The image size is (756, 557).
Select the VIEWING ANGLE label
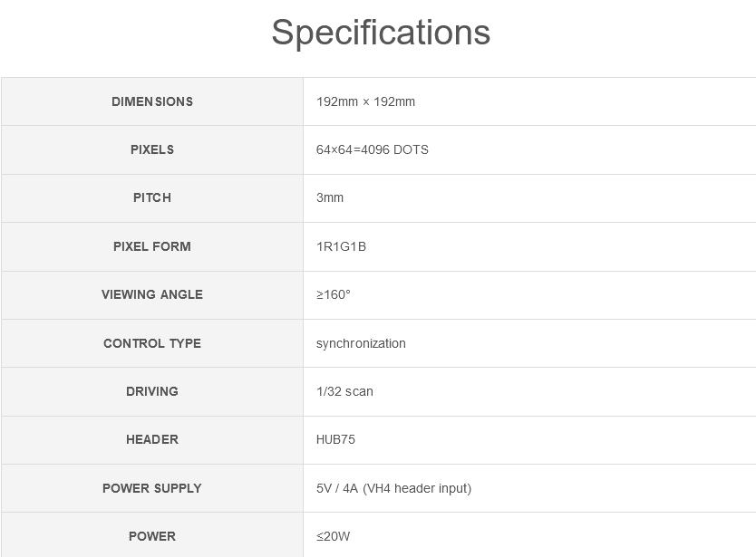click(152, 295)
